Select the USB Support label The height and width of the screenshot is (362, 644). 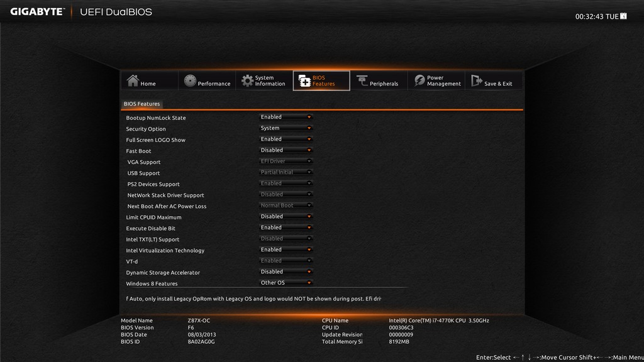pyautogui.click(x=143, y=173)
